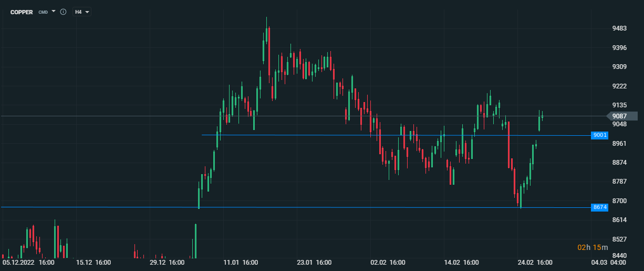Image resolution: width=644 pixels, height=271 pixels.
Task: Click the 8787 price axis label
Action: tap(619, 182)
